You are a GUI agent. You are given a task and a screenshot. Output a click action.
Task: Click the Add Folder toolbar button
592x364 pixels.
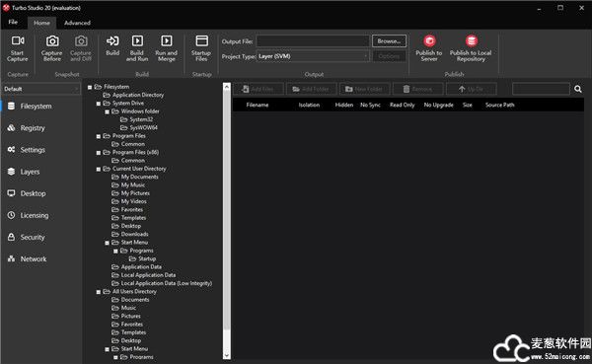(x=311, y=89)
